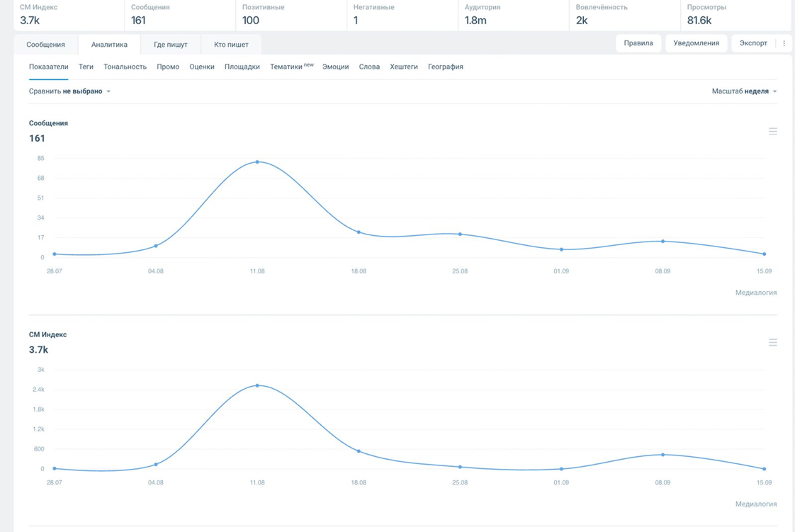
Task: Switch to the География subtab
Action: click(x=445, y=67)
